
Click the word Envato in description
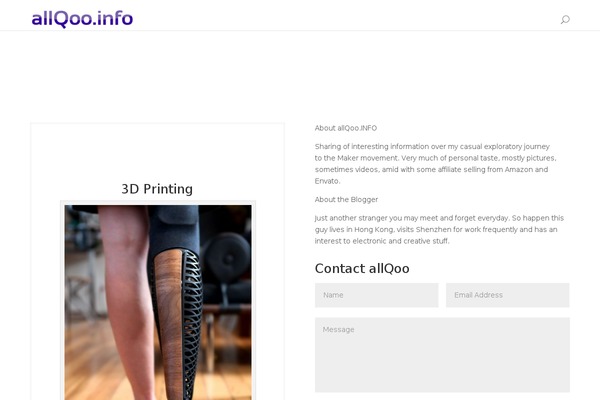(326, 181)
